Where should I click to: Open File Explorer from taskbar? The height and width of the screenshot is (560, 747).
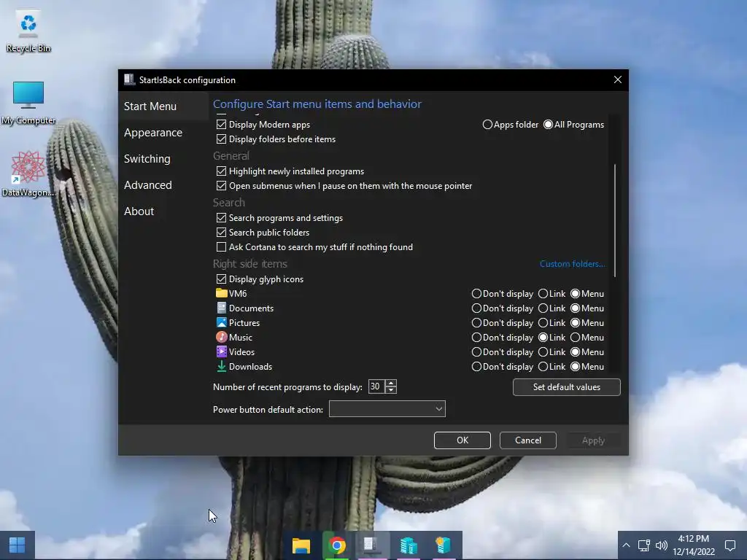301,545
